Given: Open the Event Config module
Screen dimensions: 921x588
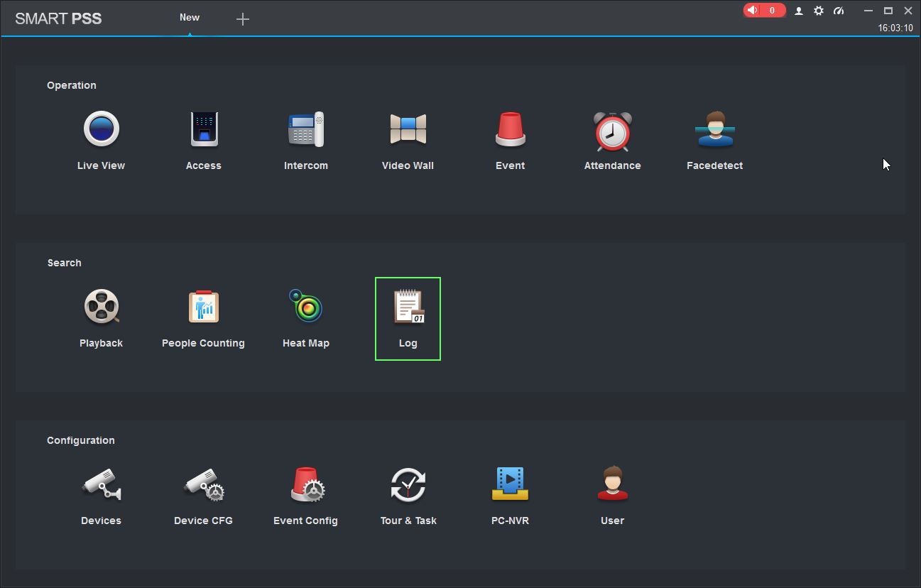Looking at the screenshot, I should click(x=305, y=496).
